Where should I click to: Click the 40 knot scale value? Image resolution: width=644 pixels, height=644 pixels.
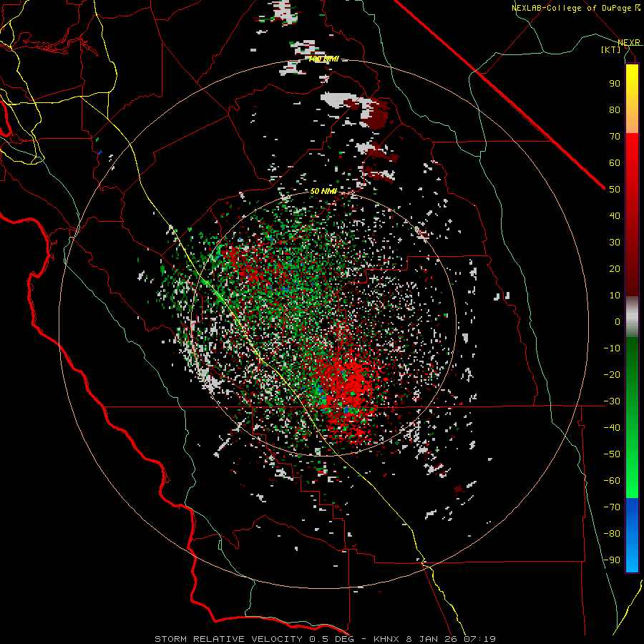click(615, 215)
